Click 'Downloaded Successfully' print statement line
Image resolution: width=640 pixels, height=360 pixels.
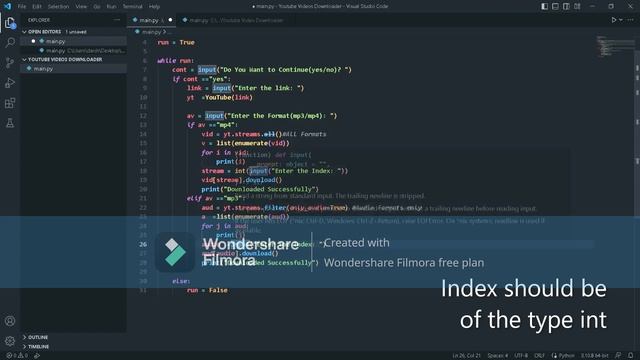tap(260, 189)
